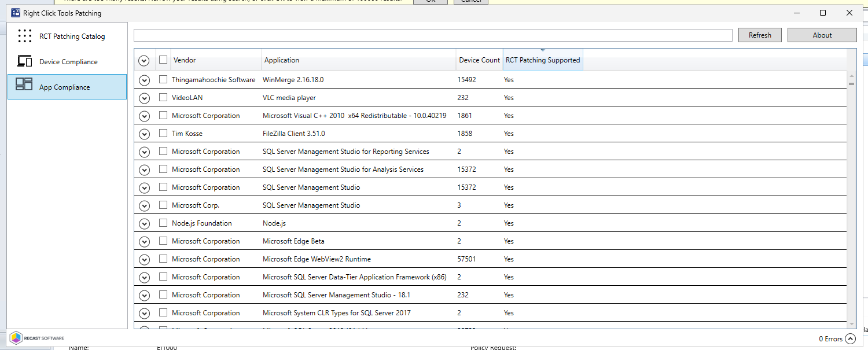Click the expand-all circle icon in header

coord(144,61)
